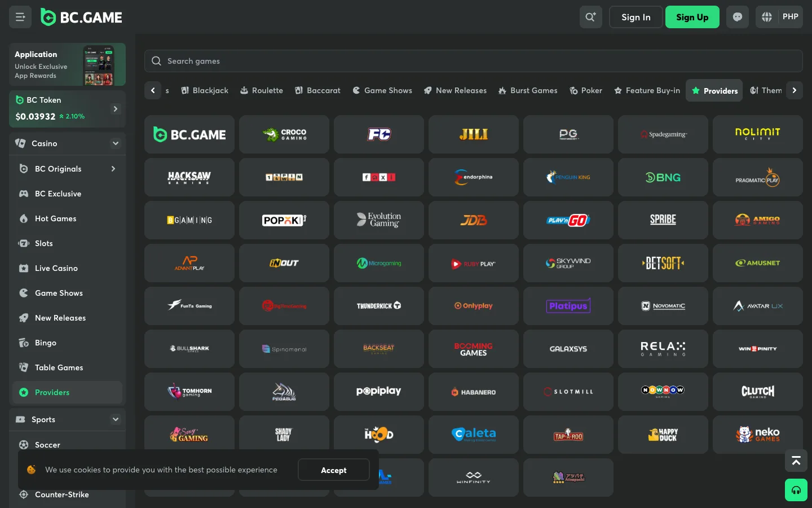Click the Sign In button
The image size is (812, 508).
click(x=636, y=17)
